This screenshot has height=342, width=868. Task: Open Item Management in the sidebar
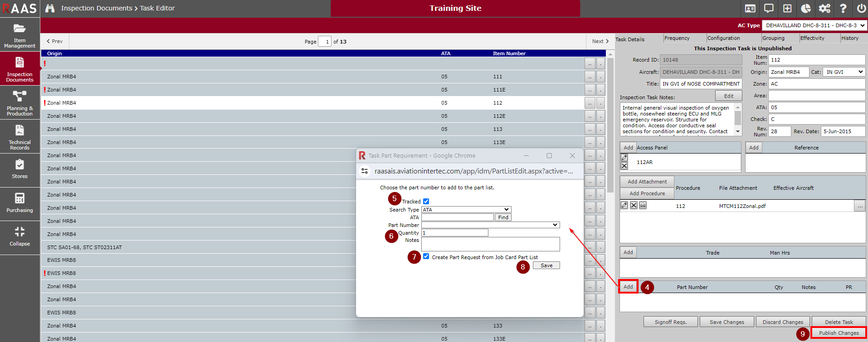coord(20,35)
